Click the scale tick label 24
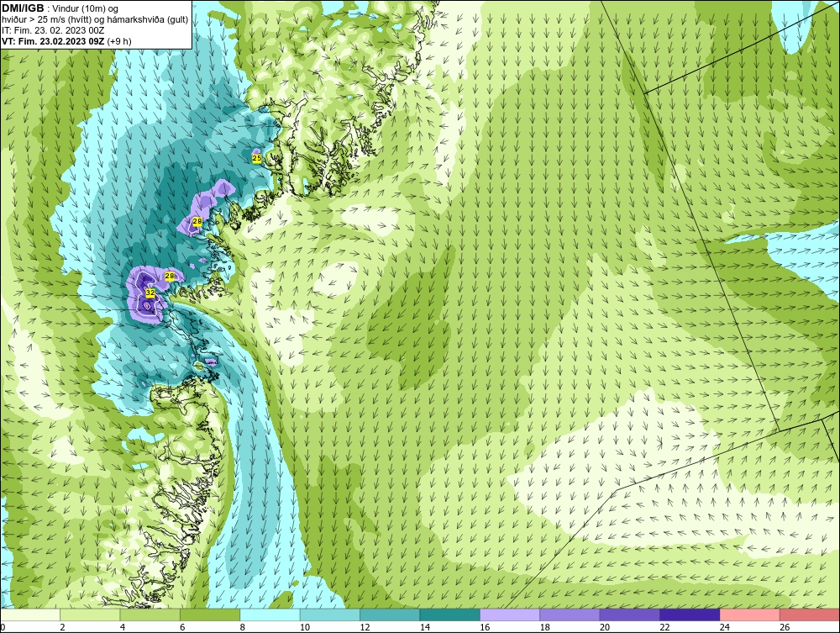This screenshot has height=633, width=840. [725, 627]
